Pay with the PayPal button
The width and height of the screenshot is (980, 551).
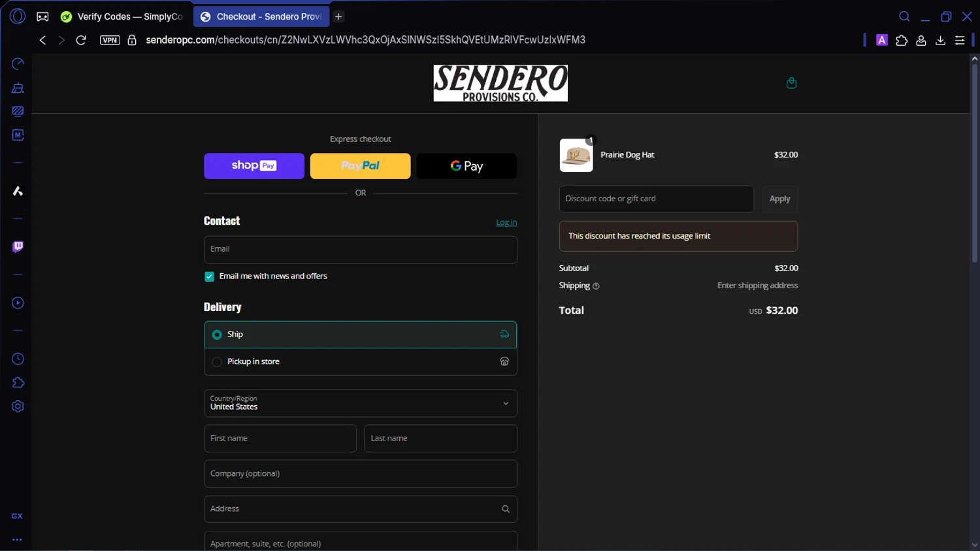point(360,166)
